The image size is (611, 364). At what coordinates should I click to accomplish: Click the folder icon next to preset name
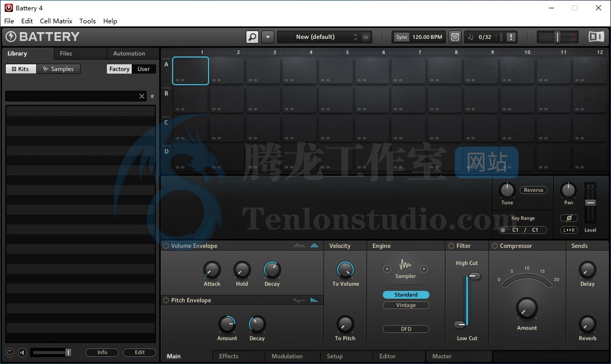pos(366,37)
